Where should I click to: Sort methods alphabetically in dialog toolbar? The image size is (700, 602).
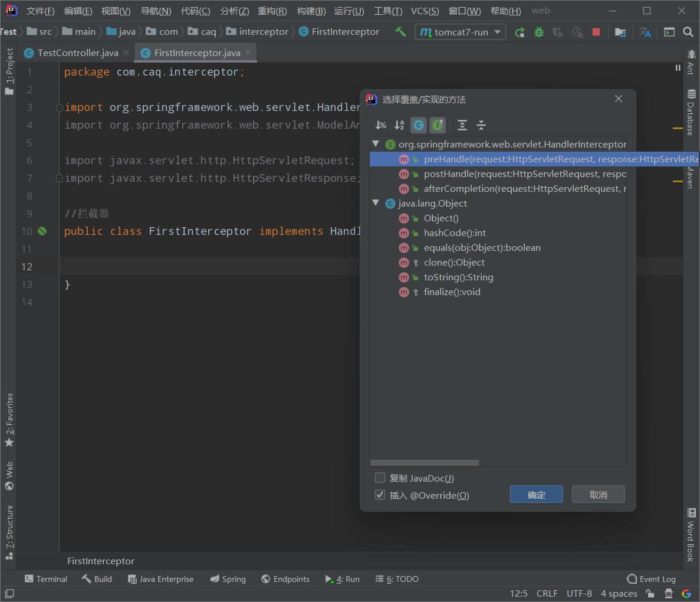(399, 125)
